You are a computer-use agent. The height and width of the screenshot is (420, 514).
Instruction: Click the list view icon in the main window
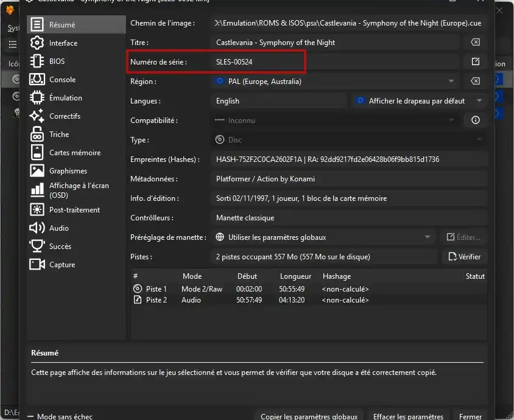(x=12, y=44)
